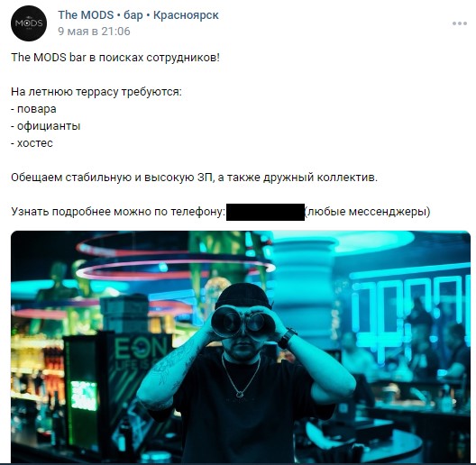This screenshot has height=465, width=476.
Task: Click headline 'The MODS bar в поисках сотрудников!'
Action: pyautogui.click(x=115, y=58)
